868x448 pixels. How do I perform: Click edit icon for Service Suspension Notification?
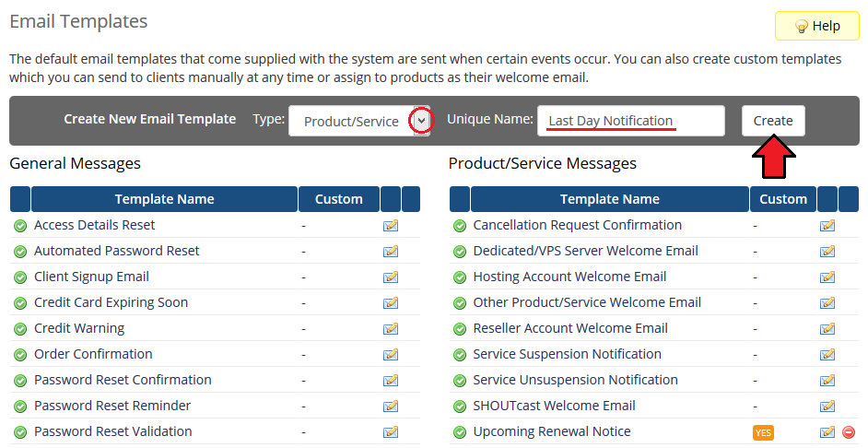(827, 354)
